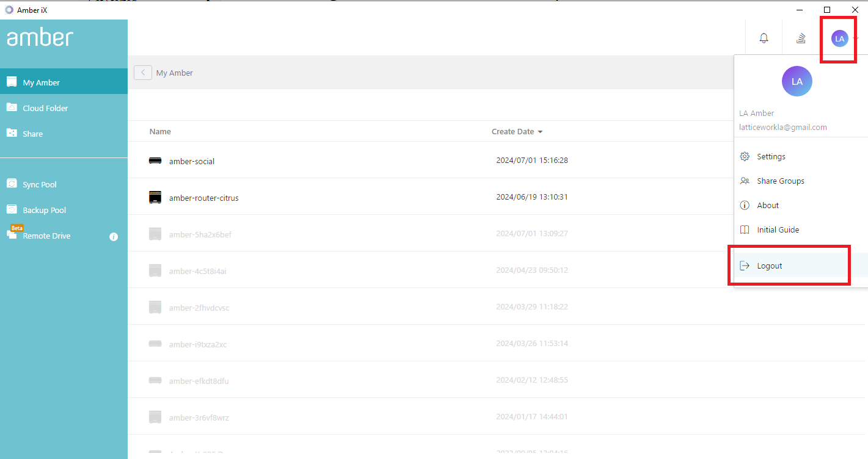Screen dimensions: 868x459
Task: Open About from the user menu
Action: click(801, 205)
